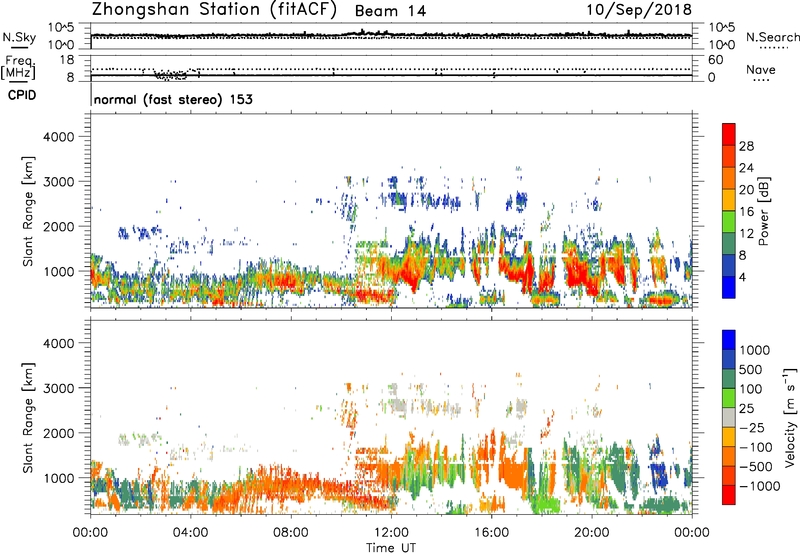The width and height of the screenshot is (800, 554).
Task: Click the '4000' range label on velocity panel
Action: 59,343
